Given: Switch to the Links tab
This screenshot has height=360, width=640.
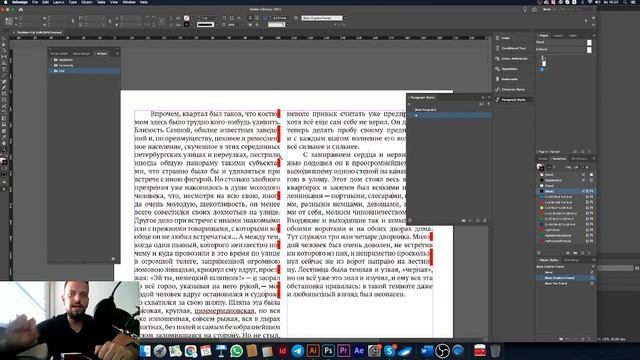Looking at the screenshot, I should 573,36.
